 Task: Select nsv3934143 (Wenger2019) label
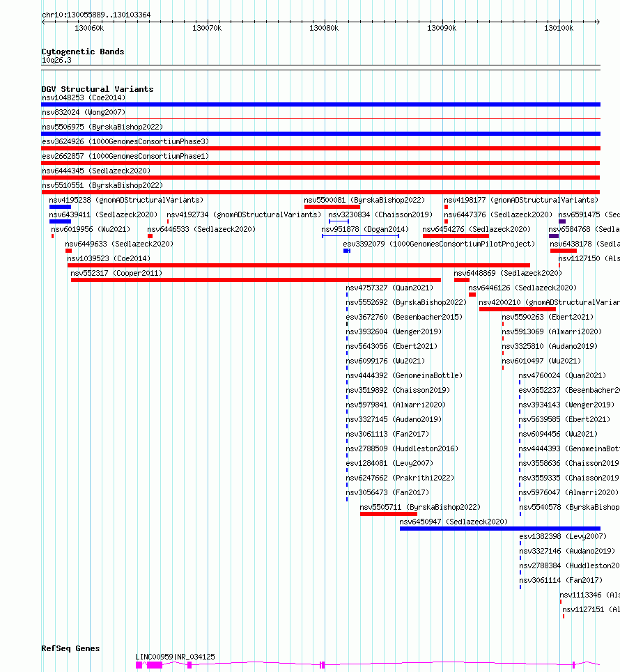(566, 405)
